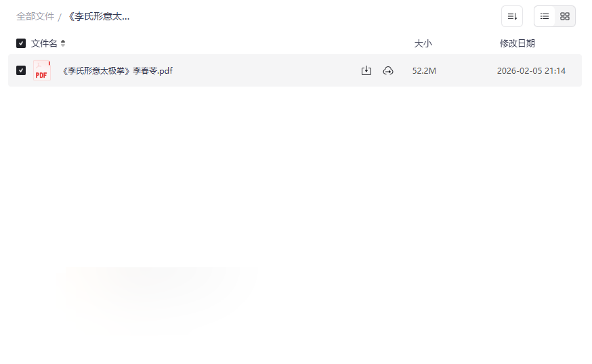Toggle the 文件名 sort arrows

pos(63,43)
